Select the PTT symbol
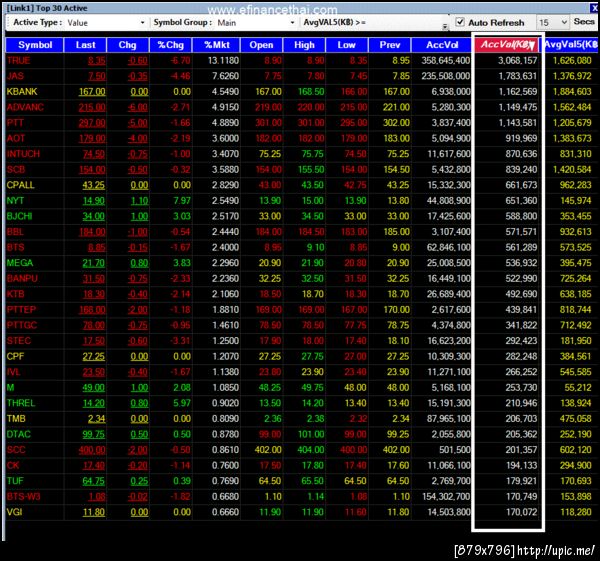600x561 pixels. (15, 123)
